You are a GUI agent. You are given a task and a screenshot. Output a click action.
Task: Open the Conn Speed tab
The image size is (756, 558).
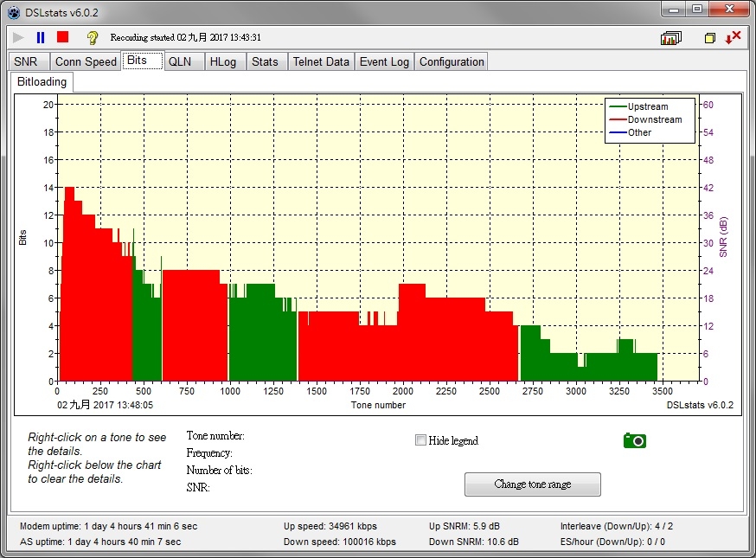pyautogui.click(x=86, y=61)
